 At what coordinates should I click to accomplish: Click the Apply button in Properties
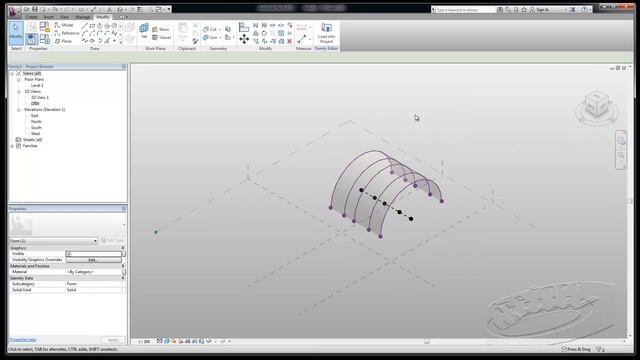113,340
